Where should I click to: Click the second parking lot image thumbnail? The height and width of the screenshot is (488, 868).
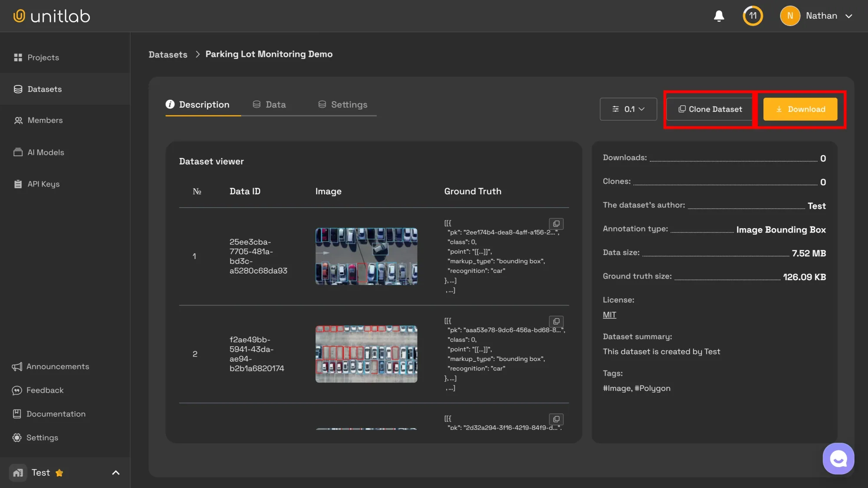(366, 354)
